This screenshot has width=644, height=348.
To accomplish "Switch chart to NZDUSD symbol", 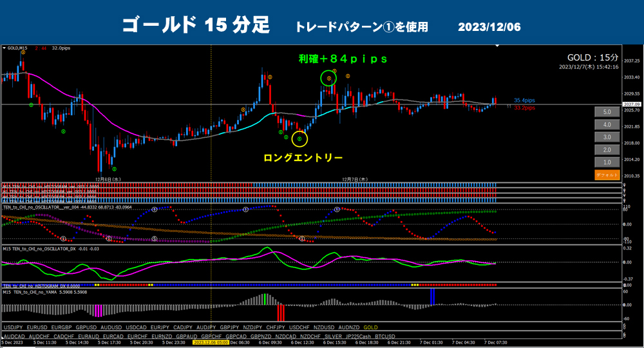I will (x=324, y=327).
